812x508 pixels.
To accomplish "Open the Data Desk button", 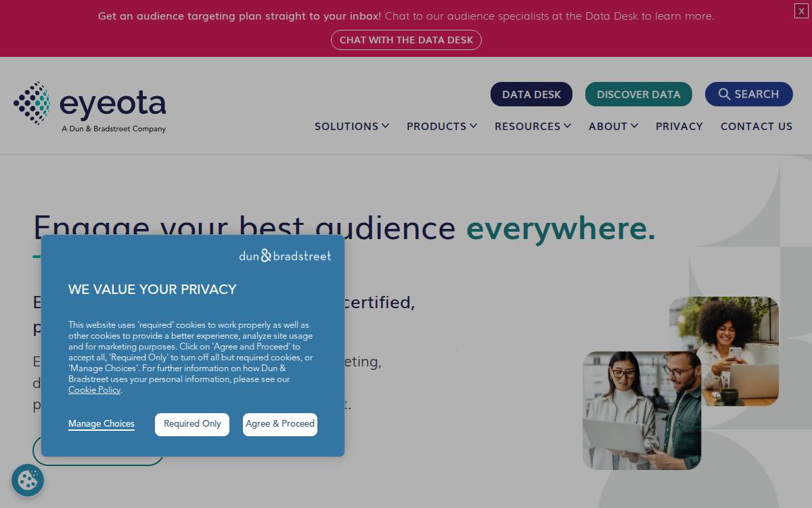I will 531,94.
